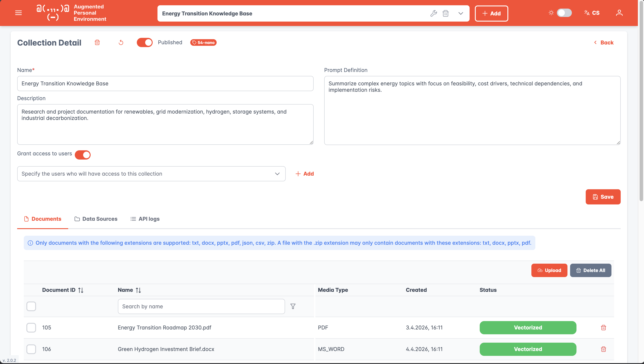Toggle the Grant access to users switch
The height and width of the screenshot is (364, 644).
[x=82, y=155]
